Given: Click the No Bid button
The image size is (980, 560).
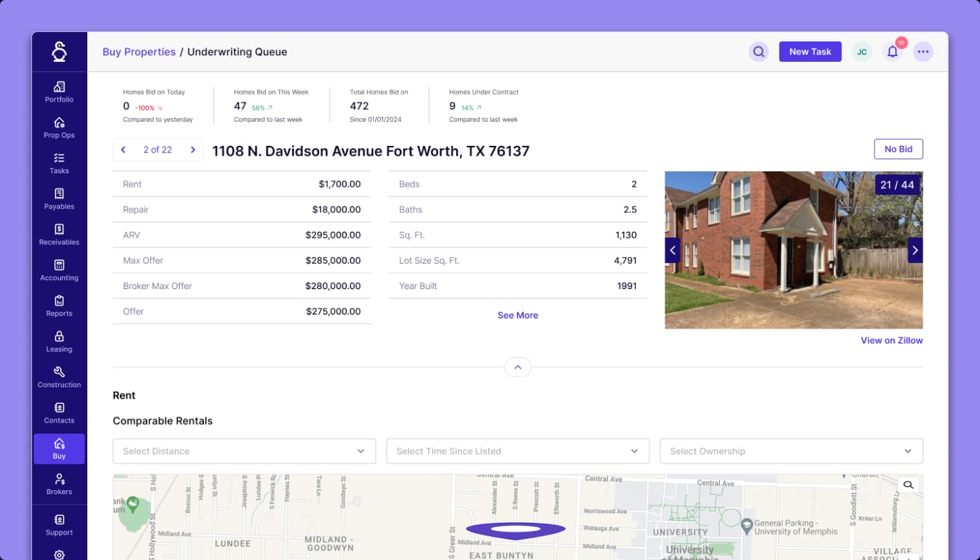Looking at the screenshot, I should click(x=898, y=148).
